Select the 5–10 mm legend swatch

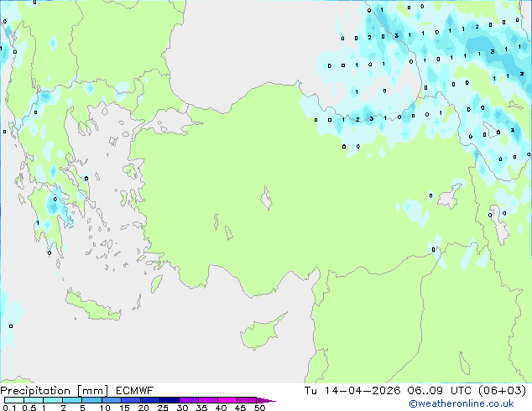pos(91,400)
